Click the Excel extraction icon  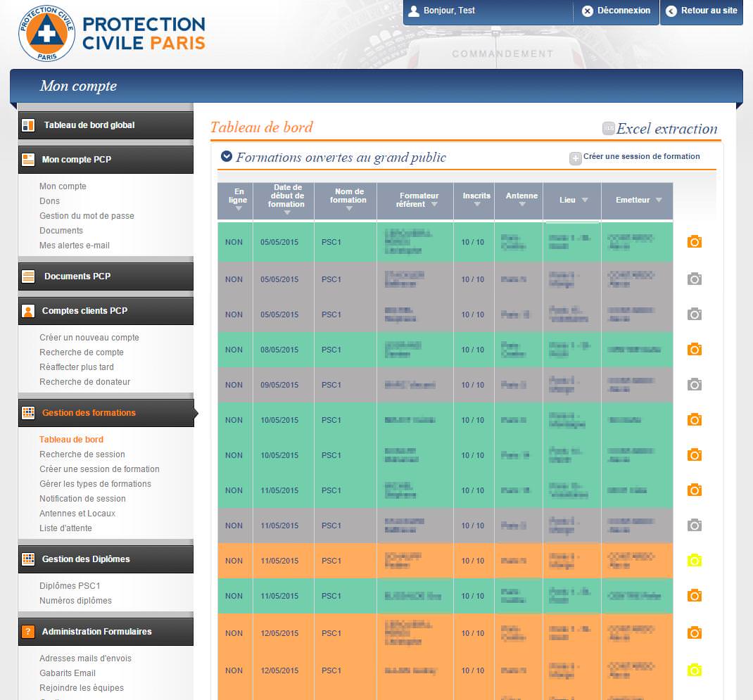point(608,129)
